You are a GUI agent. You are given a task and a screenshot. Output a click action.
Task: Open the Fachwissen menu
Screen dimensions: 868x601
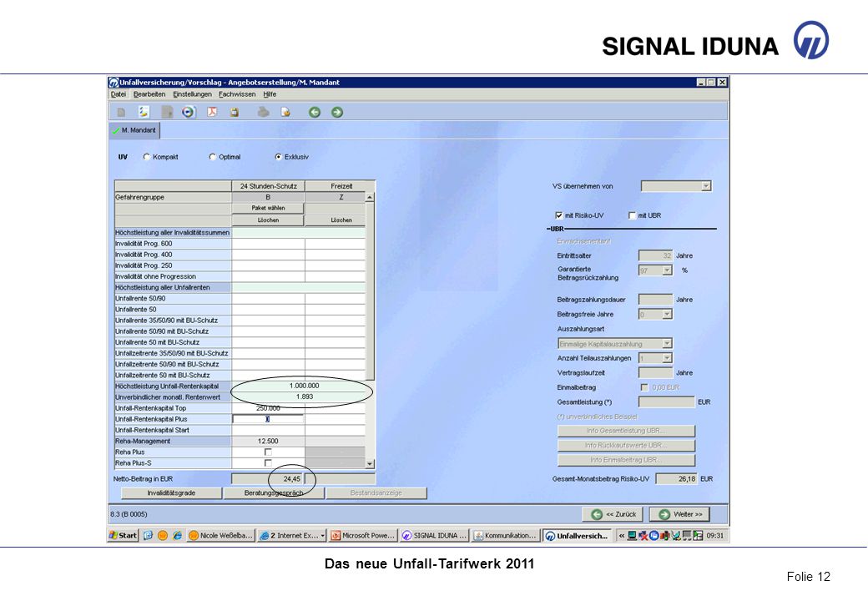click(x=237, y=94)
